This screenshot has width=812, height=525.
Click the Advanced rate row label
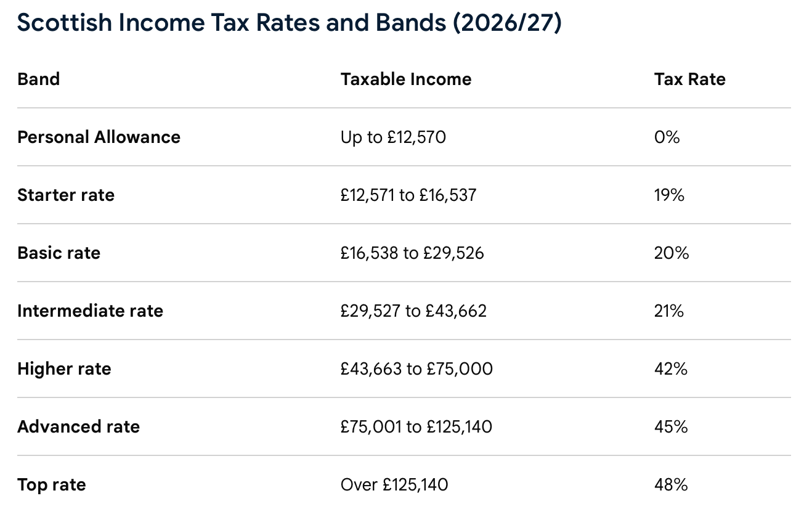79,426
